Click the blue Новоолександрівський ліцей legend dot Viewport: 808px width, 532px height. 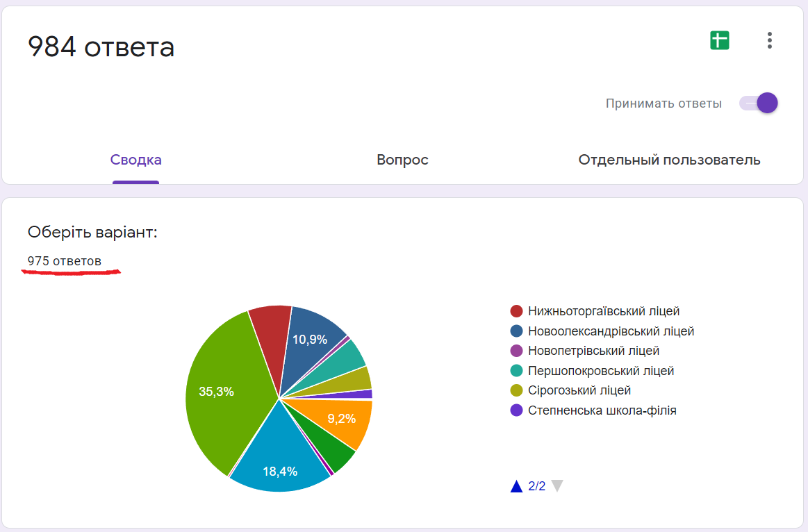pyautogui.click(x=516, y=331)
